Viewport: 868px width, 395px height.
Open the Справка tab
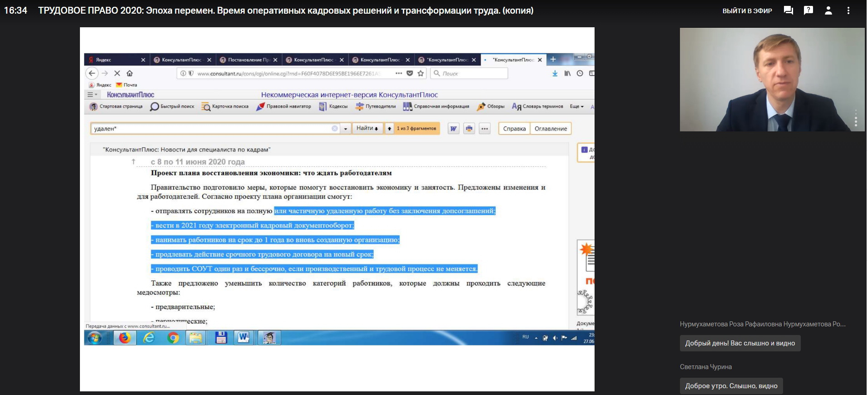point(514,129)
